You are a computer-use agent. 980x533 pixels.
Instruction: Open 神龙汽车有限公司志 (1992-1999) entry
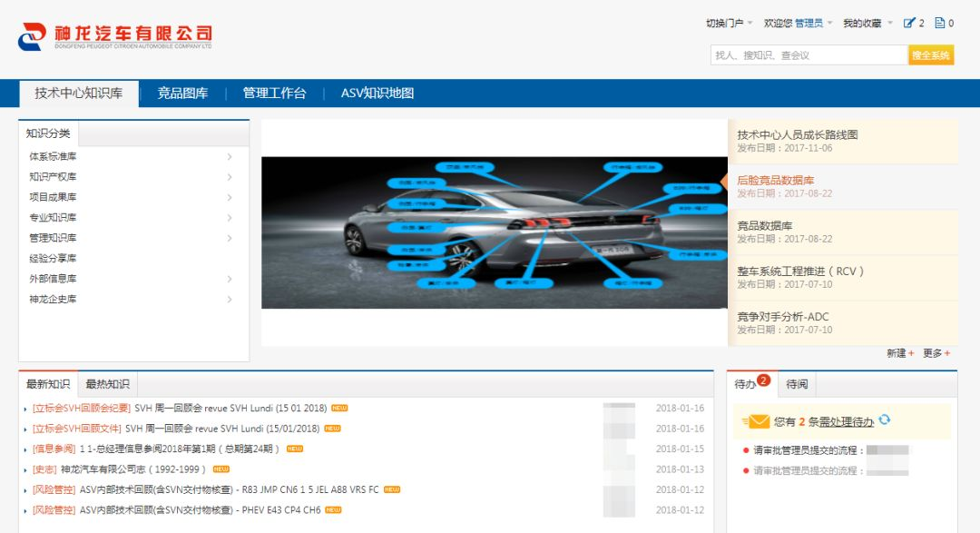coord(133,469)
